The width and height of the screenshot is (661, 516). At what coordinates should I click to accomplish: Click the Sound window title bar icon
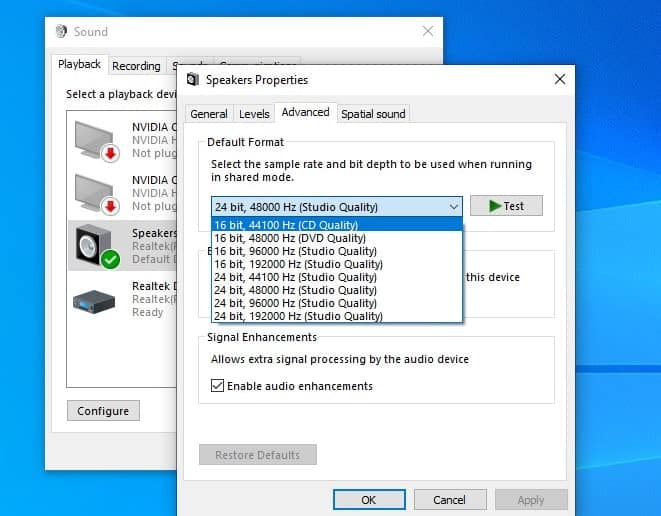point(62,31)
